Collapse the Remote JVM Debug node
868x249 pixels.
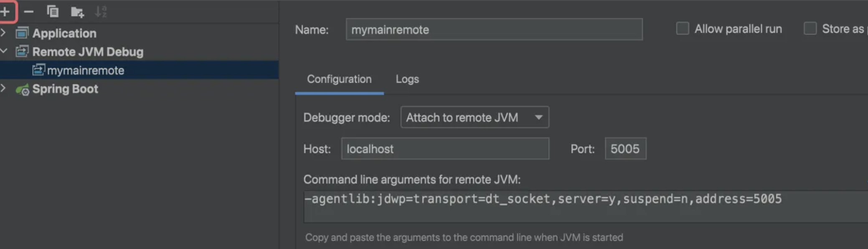coord(4,51)
